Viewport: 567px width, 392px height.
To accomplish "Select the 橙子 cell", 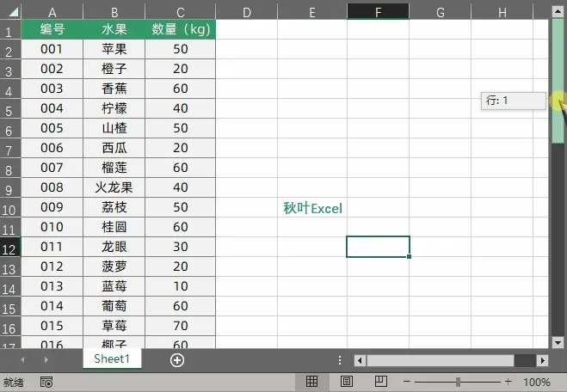I will [114, 69].
